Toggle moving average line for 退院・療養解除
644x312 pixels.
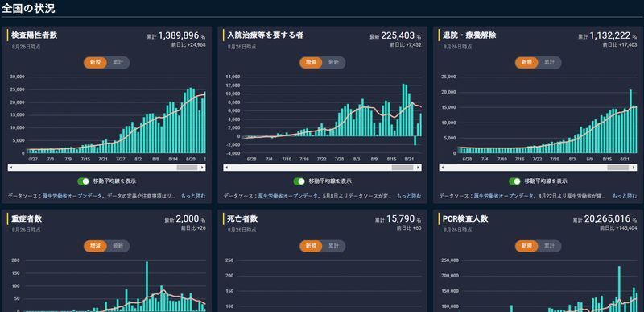click(x=514, y=181)
